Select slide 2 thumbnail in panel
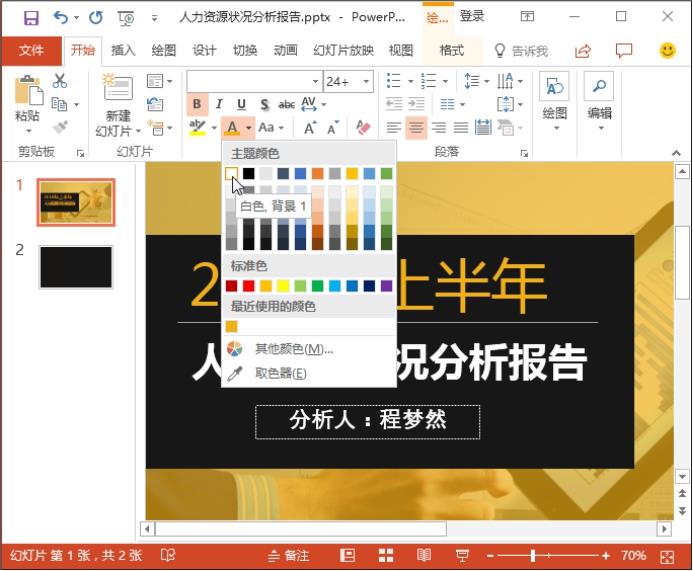The height and width of the screenshot is (571, 693). point(76,267)
